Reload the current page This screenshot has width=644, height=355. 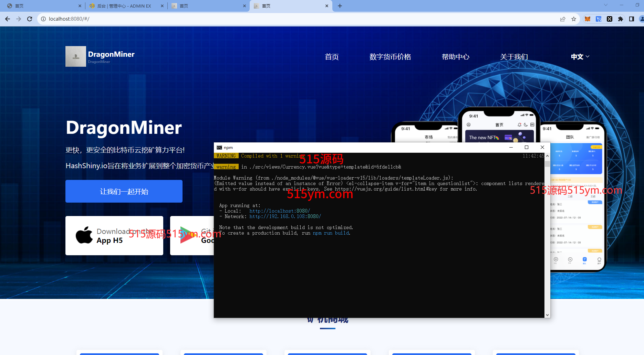30,19
